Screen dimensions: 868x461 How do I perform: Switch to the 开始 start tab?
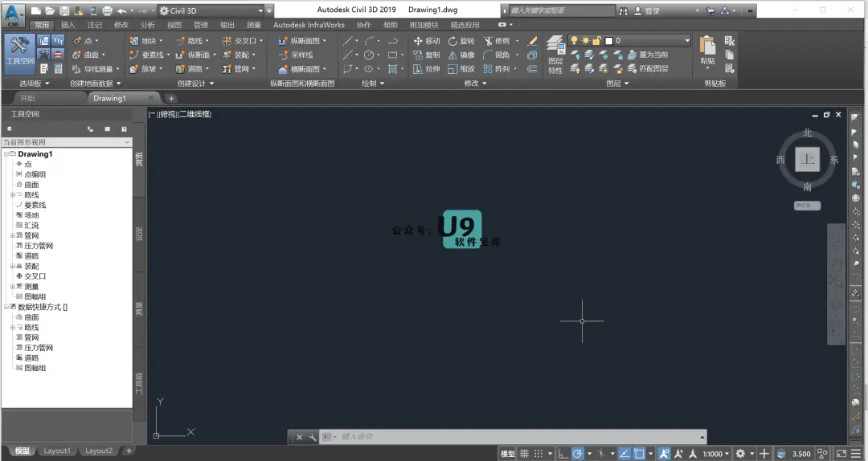tap(27, 99)
